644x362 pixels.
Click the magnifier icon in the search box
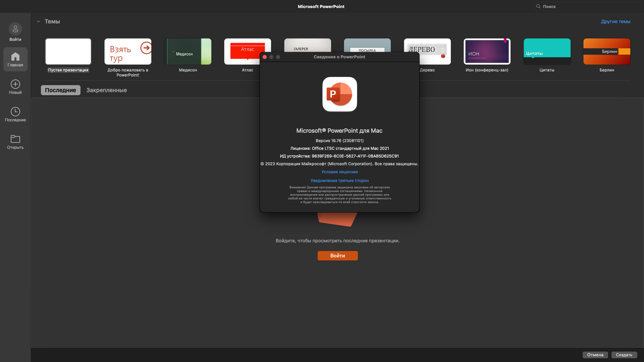538,6
